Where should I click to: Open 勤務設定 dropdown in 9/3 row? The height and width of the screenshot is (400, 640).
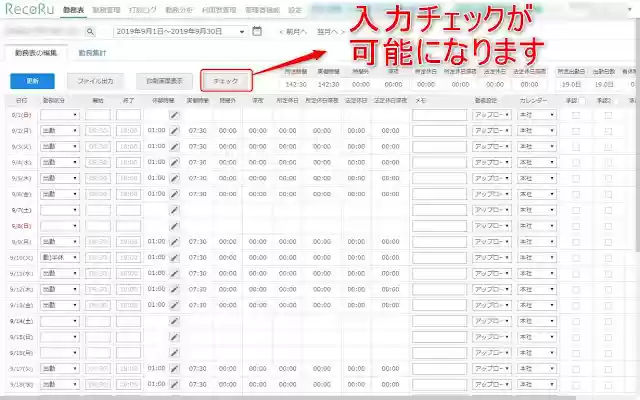tap(492, 147)
